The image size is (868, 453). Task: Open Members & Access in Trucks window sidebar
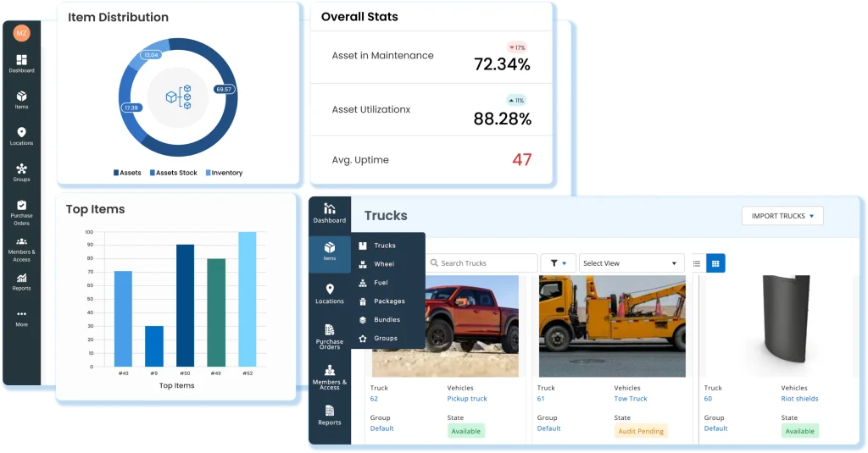pos(330,378)
